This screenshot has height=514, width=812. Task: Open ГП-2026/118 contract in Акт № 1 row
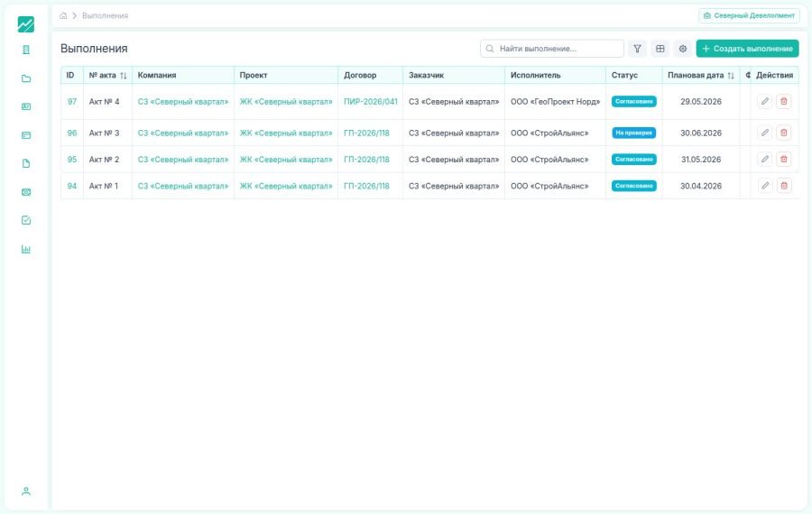(x=366, y=186)
